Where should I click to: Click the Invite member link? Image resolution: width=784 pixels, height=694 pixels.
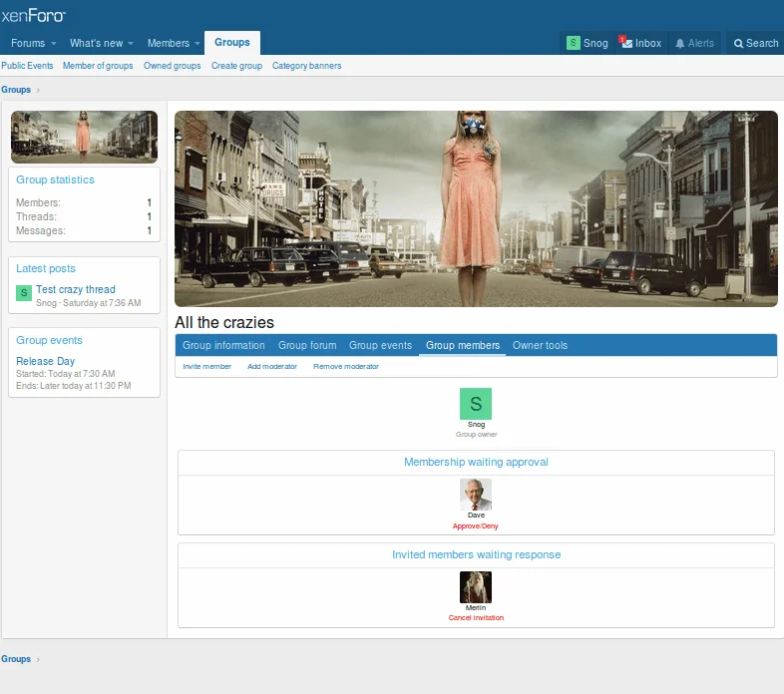[206, 367]
